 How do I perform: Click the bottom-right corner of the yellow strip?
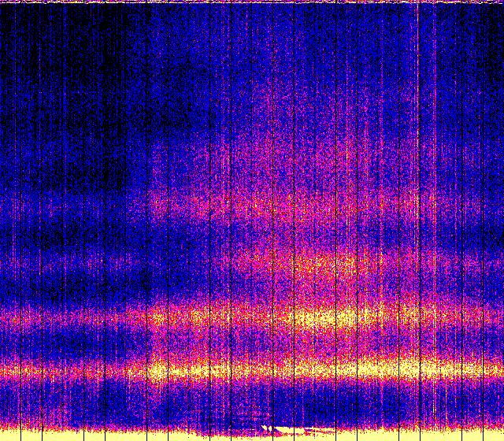point(500,438)
